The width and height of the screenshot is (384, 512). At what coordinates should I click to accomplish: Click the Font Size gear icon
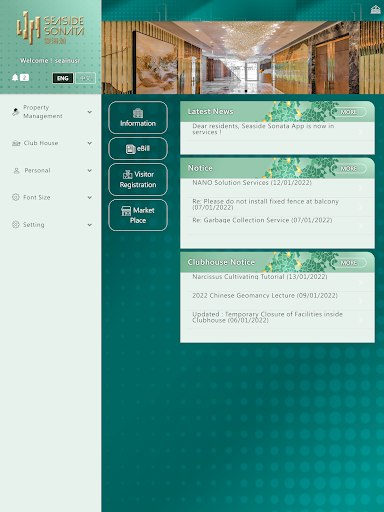(16, 197)
